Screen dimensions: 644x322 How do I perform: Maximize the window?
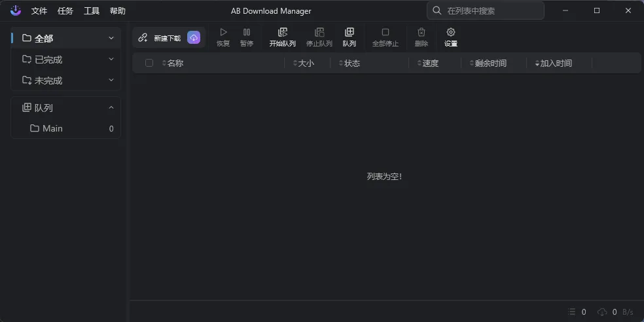(597, 10)
